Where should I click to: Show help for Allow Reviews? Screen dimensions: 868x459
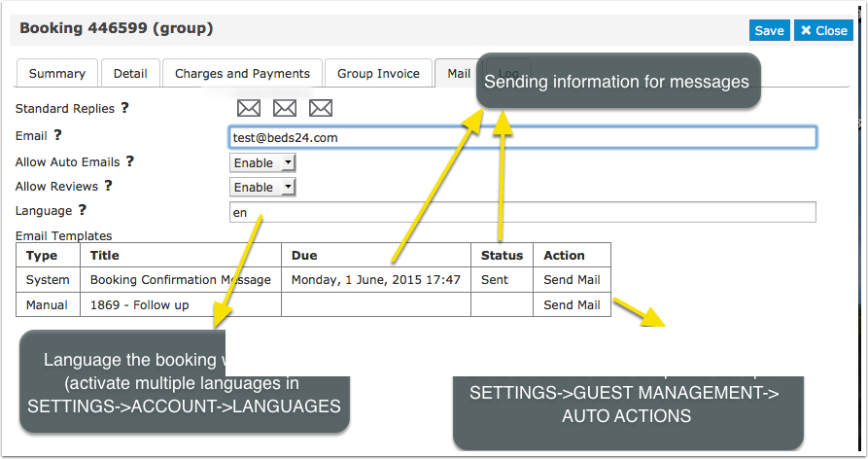click(x=109, y=186)
